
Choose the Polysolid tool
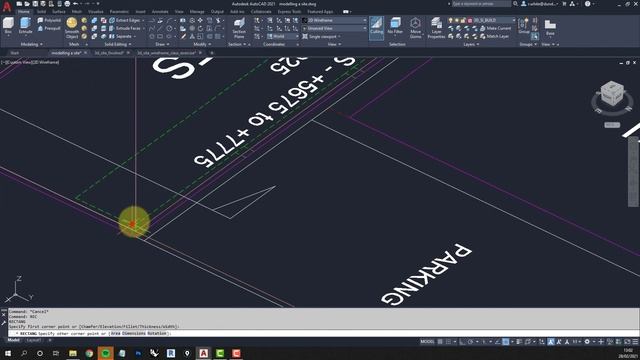49,20
